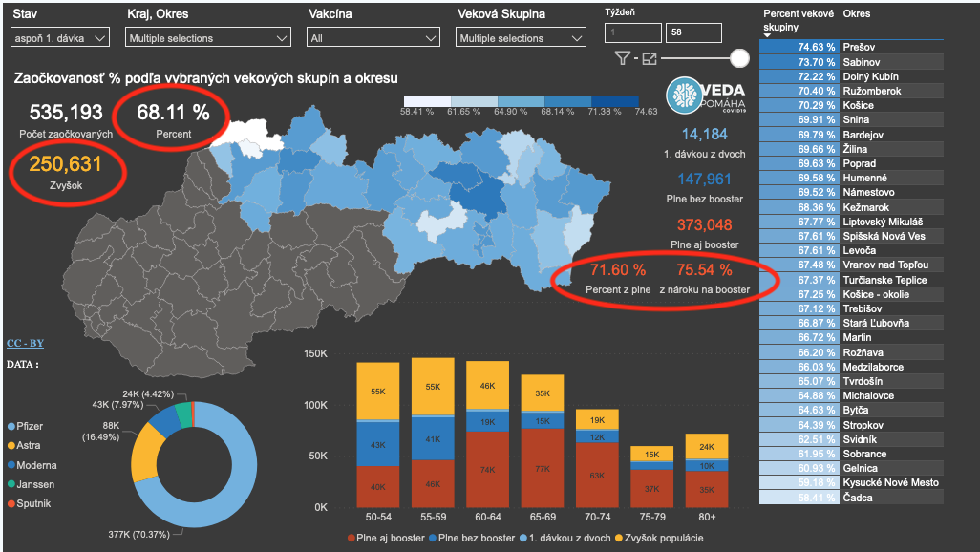Click the 60-64 age group bar

487,435
